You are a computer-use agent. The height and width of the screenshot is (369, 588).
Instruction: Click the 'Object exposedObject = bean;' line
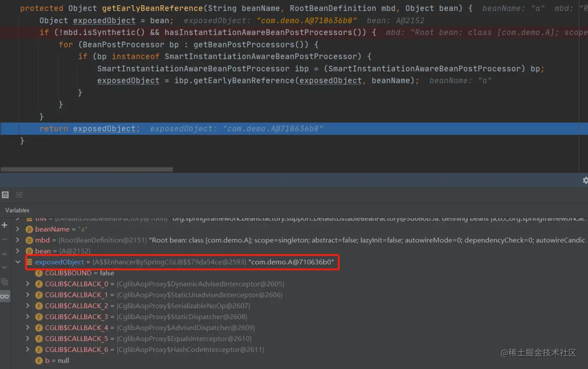pos(106,20)
